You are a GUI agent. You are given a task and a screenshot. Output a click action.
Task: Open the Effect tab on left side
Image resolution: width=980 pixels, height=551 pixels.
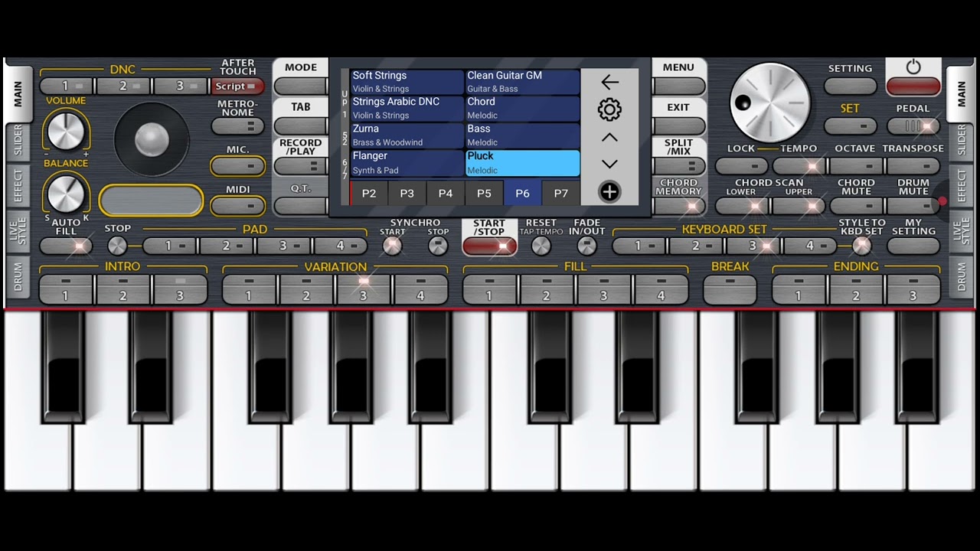pyautogui.click(x=18, y=186)
